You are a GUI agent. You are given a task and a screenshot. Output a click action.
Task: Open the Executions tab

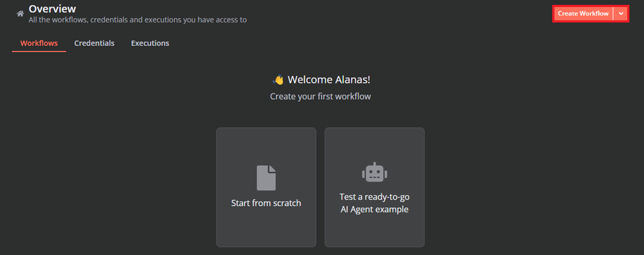pyautogui.click(x=150, y=43)
